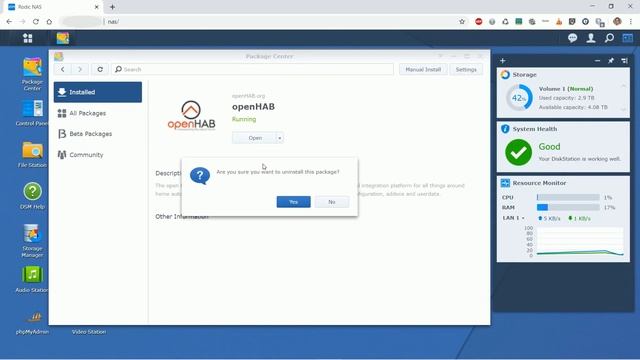Screen dimensions: 640x360
Task: Open Control Panel desktop icon
Action: tap(32, 113)
